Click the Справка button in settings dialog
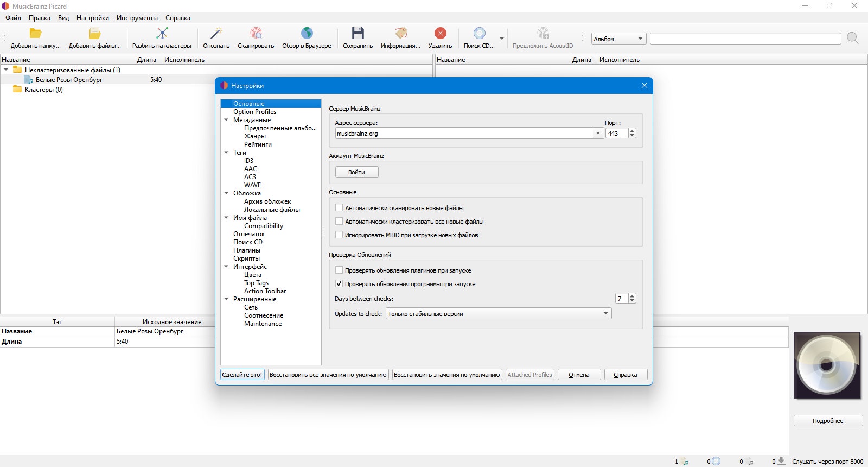The width and height of the screenshot is (868, 467). (626, 375)
